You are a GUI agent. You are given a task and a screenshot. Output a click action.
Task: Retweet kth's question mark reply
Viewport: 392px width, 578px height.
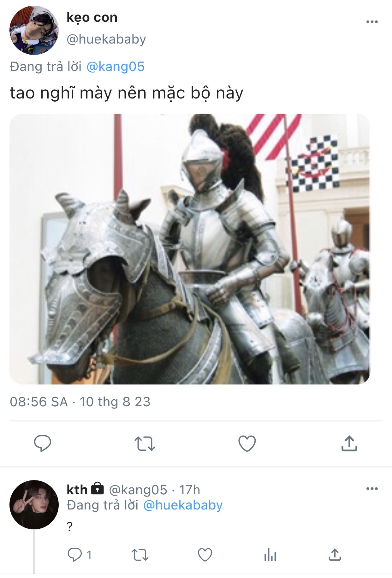point(140,555)
